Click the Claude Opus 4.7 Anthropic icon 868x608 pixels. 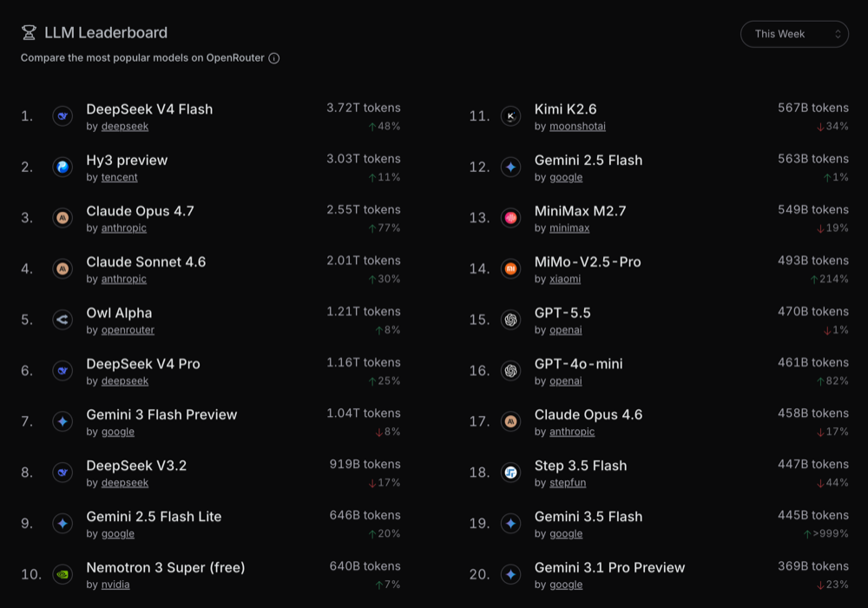[x=62, y=218]
